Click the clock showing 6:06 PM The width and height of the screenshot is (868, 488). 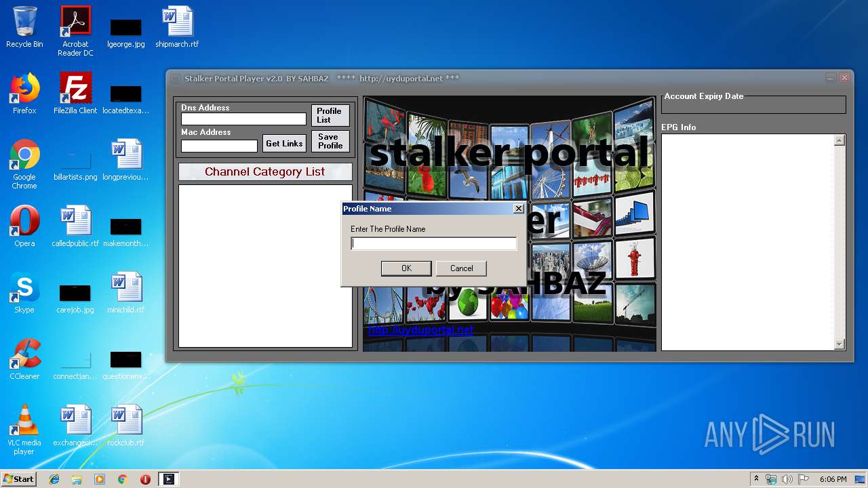coord(833,479)
